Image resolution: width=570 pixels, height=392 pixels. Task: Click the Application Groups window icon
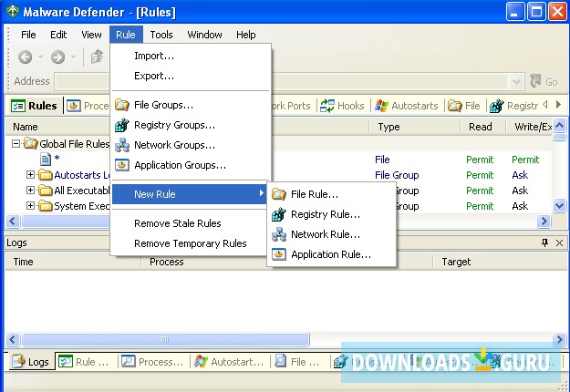pyautogui.click(x=122, y=165)
